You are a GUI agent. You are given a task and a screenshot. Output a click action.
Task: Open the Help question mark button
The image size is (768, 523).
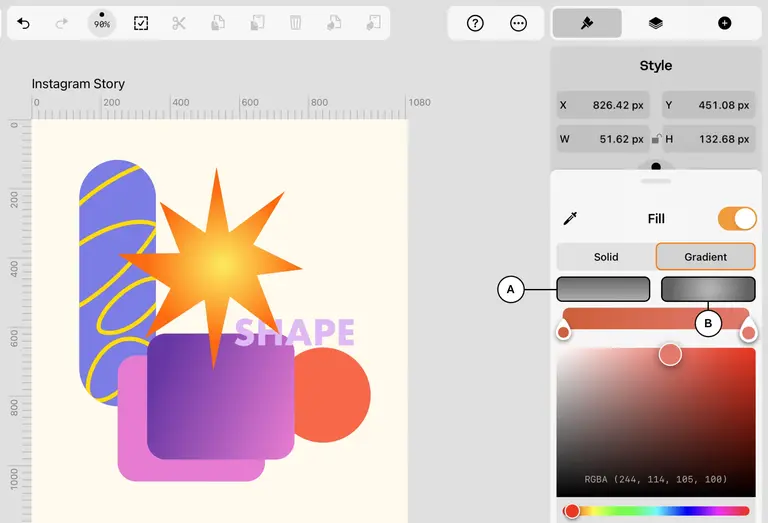pyautogui.click(x=475, y=23)
